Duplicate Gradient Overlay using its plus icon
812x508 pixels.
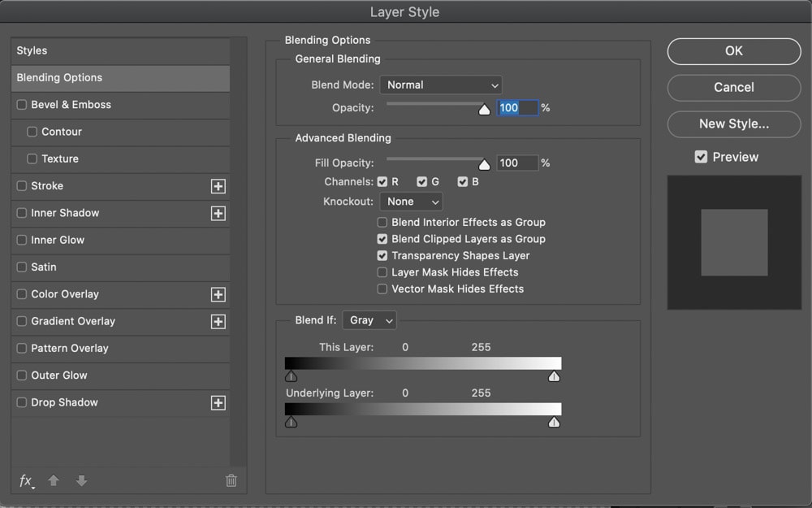click(218, 321)
